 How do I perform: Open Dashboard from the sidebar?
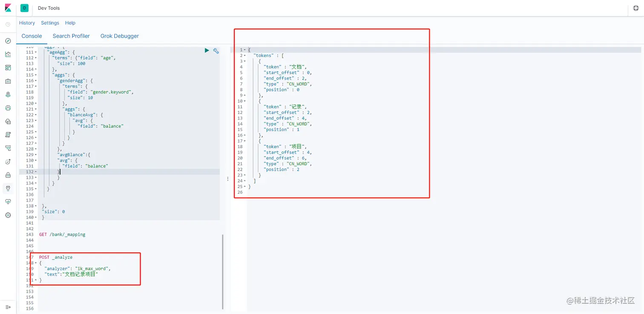point(8,68)
